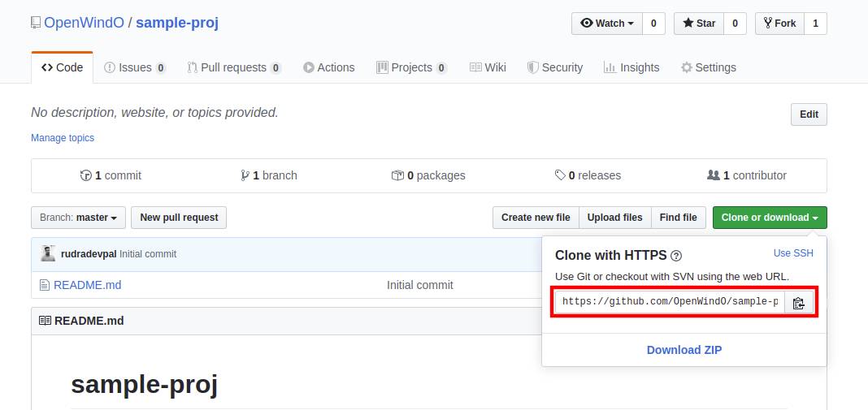Screen dimensions: 868x410
Task: Click the stargazers count 0
Action: click(735, 24)
